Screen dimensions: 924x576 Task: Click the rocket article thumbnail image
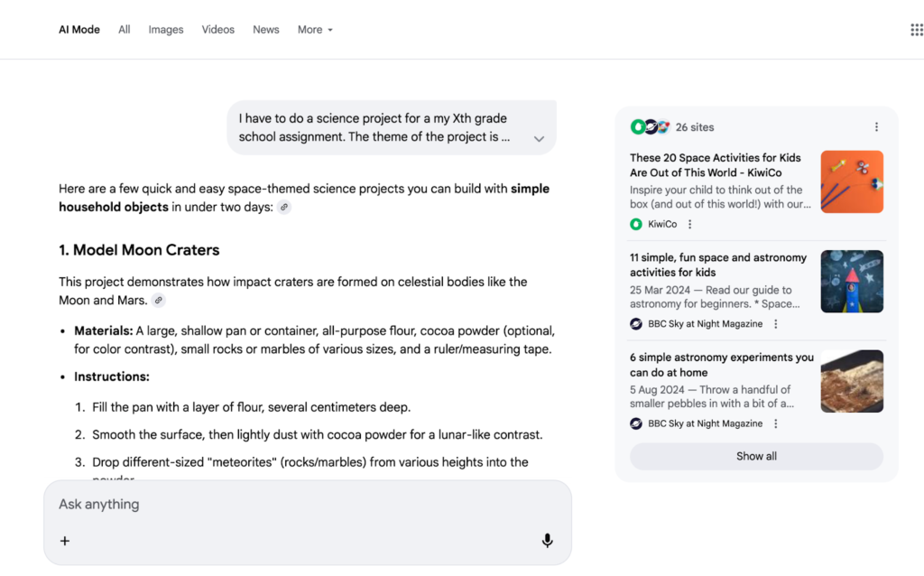[851, 281]
